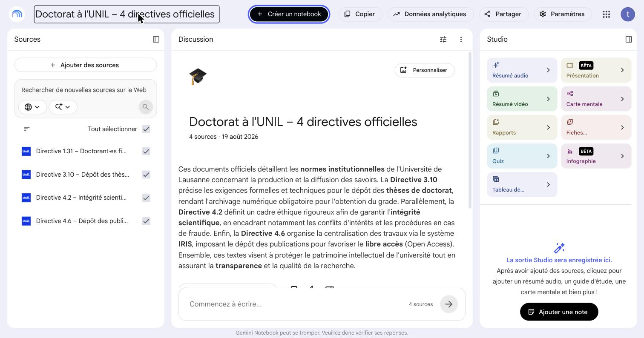Click the Discussion panel scrollbar
Screen dimensions: 644x338
(470, 130)
